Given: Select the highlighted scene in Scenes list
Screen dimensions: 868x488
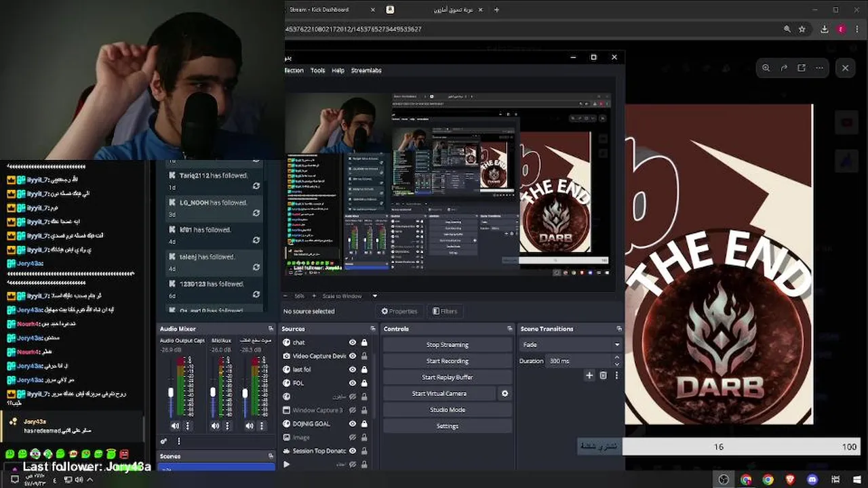Looking at the screenshot, I should tap(216, 467).
